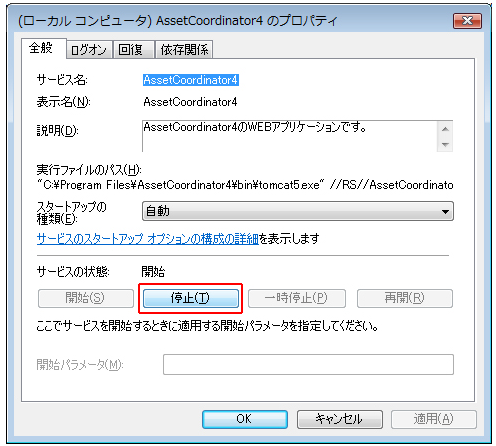Click the description box scroll up arrow
This screenshot has height=446, width=496.
pyautogui.click(x=445, y=129)
